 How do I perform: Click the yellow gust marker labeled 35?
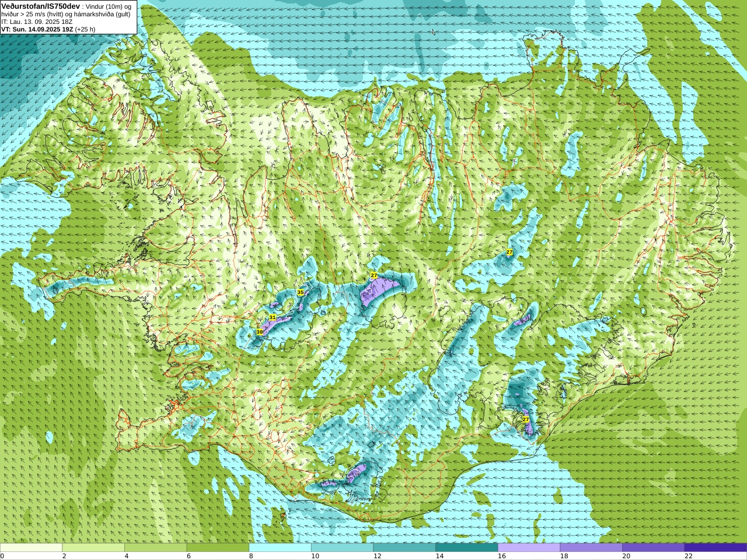pyautogui.click(x=301, y=292)
